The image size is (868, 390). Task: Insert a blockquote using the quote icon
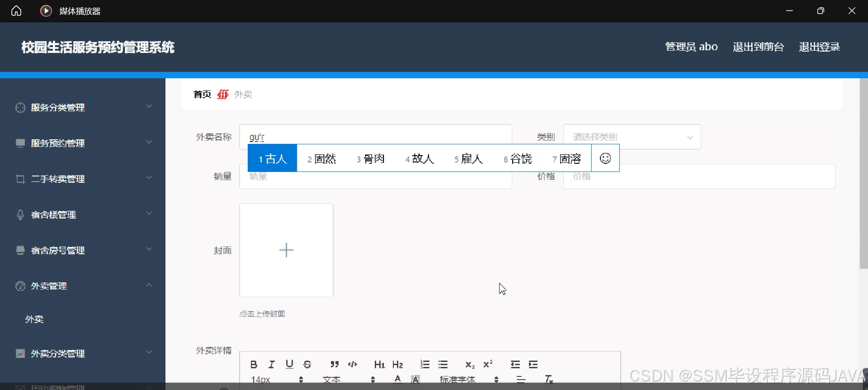pos(335,364)
